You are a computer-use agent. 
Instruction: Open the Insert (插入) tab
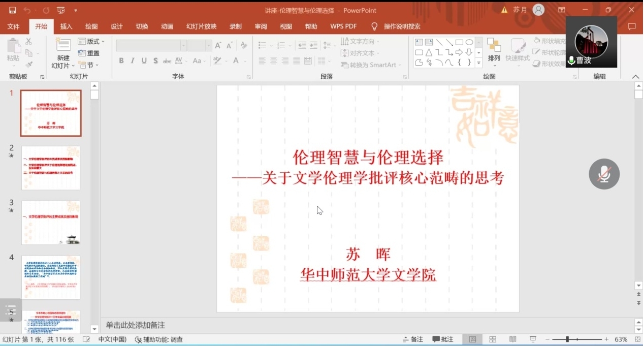click(x=66, y=26)
